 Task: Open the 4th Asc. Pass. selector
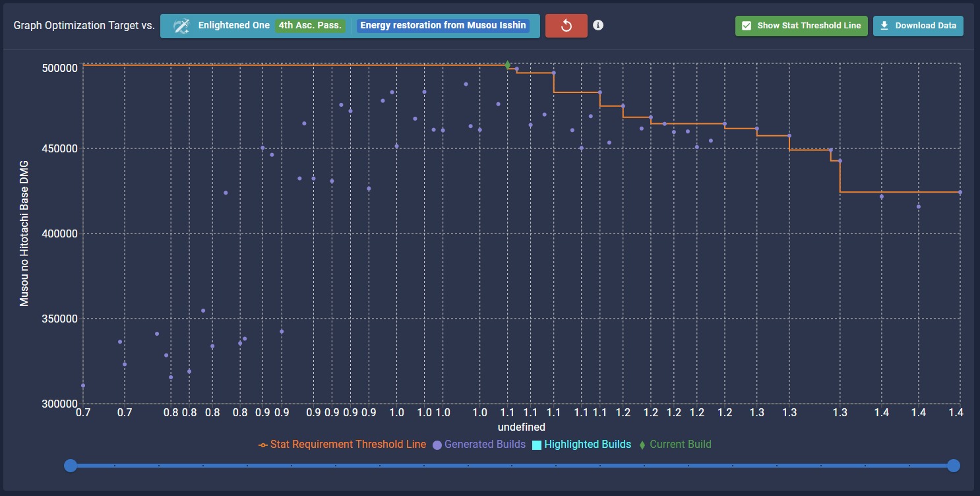[311, 25]
